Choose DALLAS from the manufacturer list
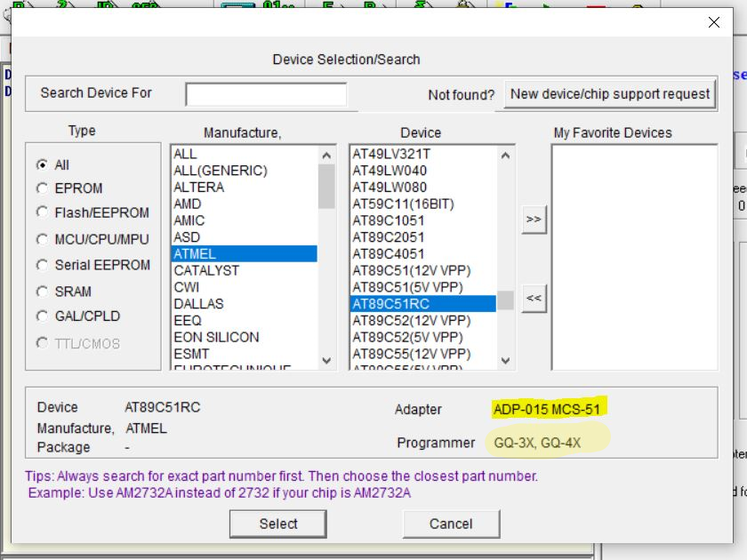 click(x=198, y=303)
